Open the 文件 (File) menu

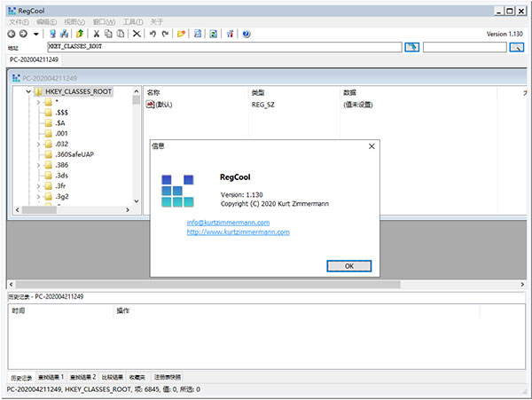point(19,22)
